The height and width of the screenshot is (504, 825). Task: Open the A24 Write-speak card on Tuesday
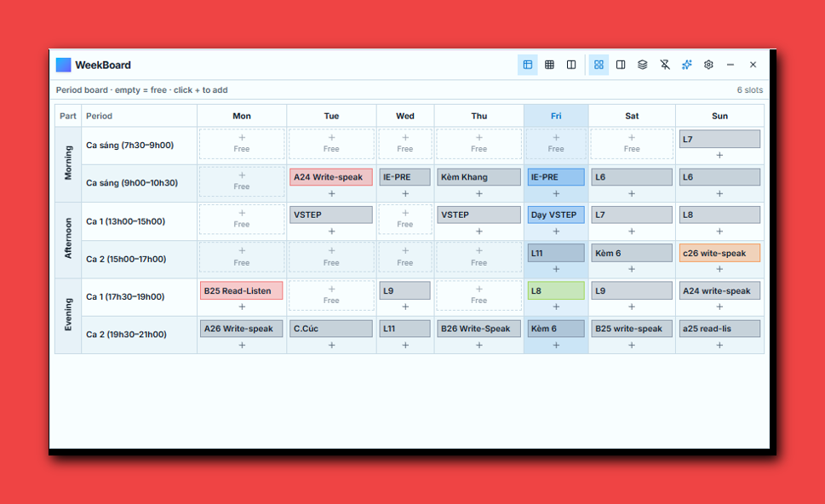331,177
